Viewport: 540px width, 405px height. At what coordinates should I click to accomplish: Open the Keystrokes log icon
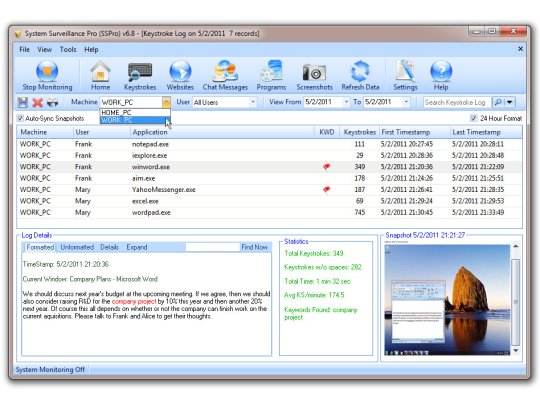point(140,75)
